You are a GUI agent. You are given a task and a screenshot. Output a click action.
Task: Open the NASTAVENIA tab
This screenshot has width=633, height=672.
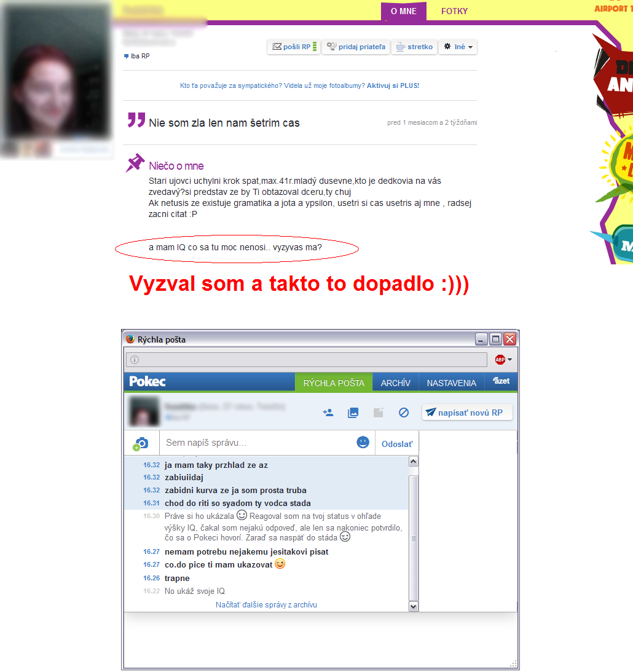point(452,383)
